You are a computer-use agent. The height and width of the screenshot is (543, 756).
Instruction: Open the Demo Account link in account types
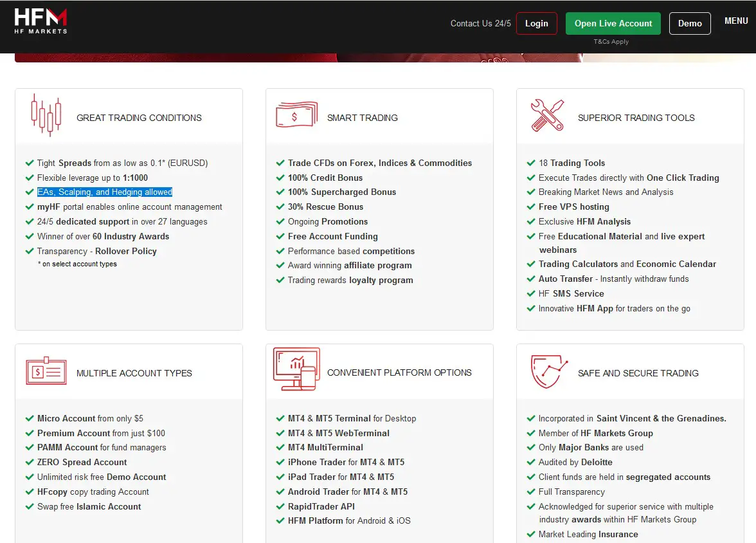point(136,477)
